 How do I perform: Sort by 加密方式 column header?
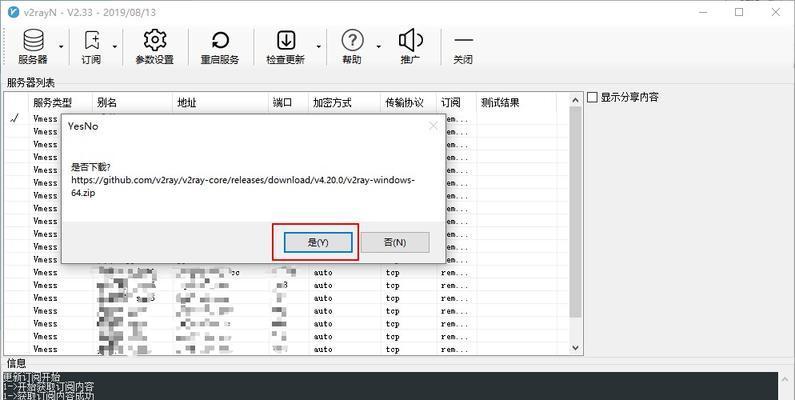(x=344, y=103)
